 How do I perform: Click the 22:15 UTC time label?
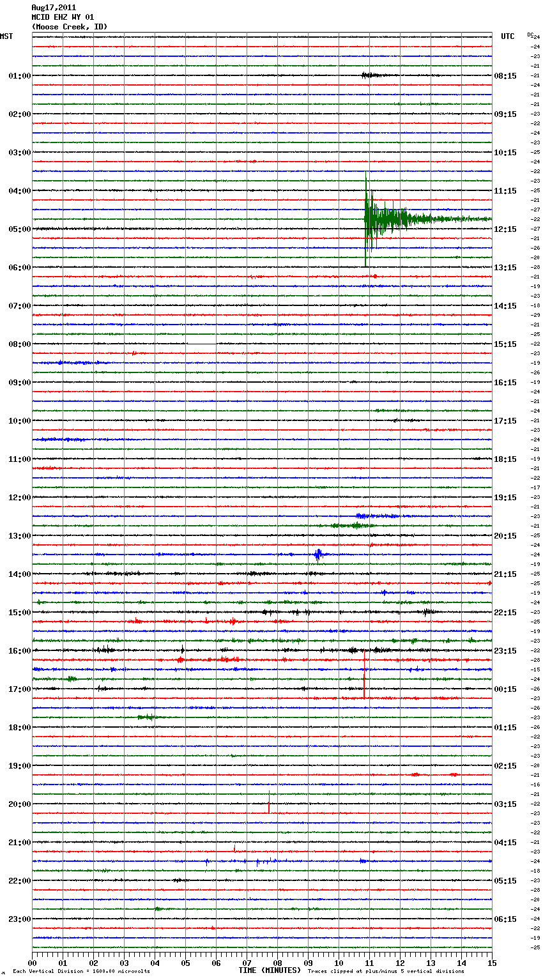coord(505,613)
